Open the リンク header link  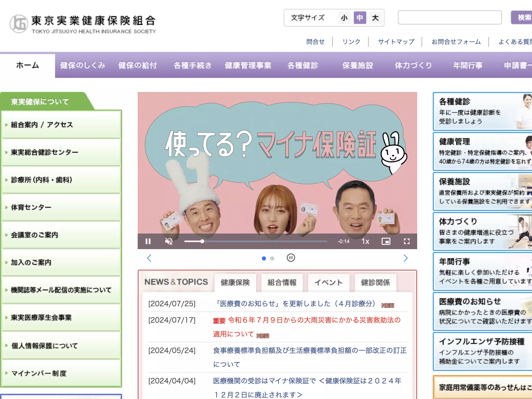click(351, 42)
